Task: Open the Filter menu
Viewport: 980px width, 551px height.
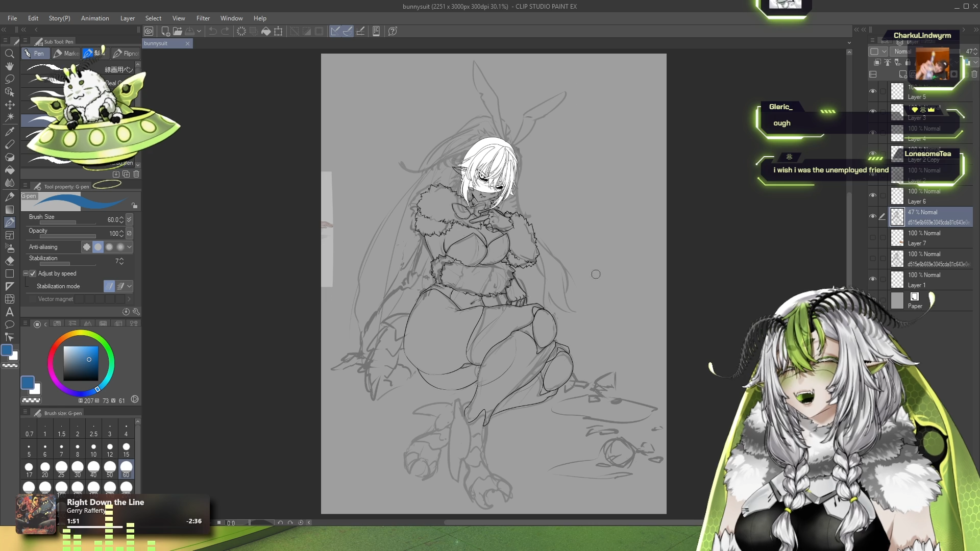Action: (203, 18)
